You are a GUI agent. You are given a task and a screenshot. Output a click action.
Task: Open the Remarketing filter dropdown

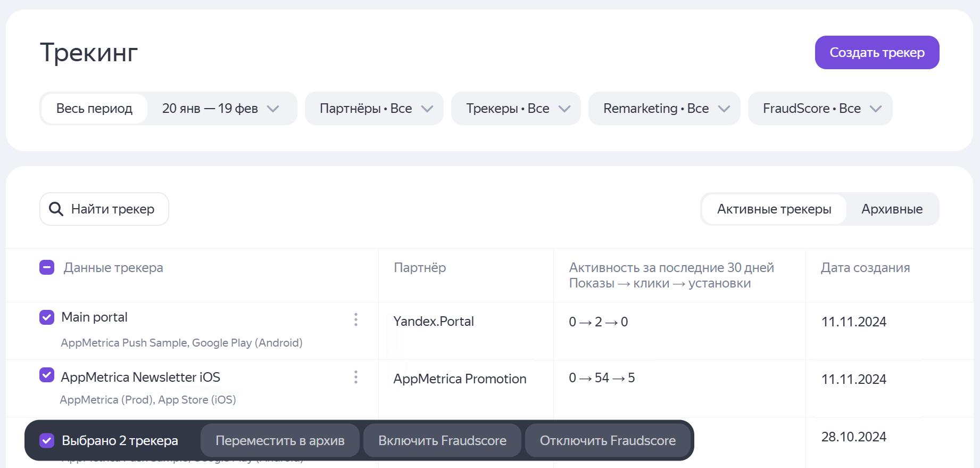tap(664, 109)
